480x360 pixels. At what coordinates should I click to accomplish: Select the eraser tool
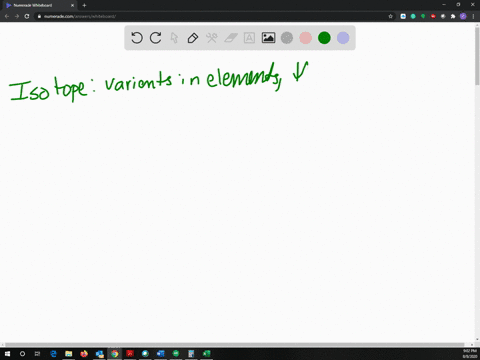(231, 38)
